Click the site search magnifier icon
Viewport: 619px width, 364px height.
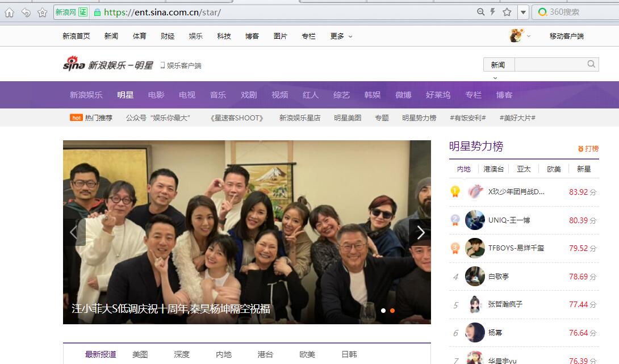click(x=591, y=64)
